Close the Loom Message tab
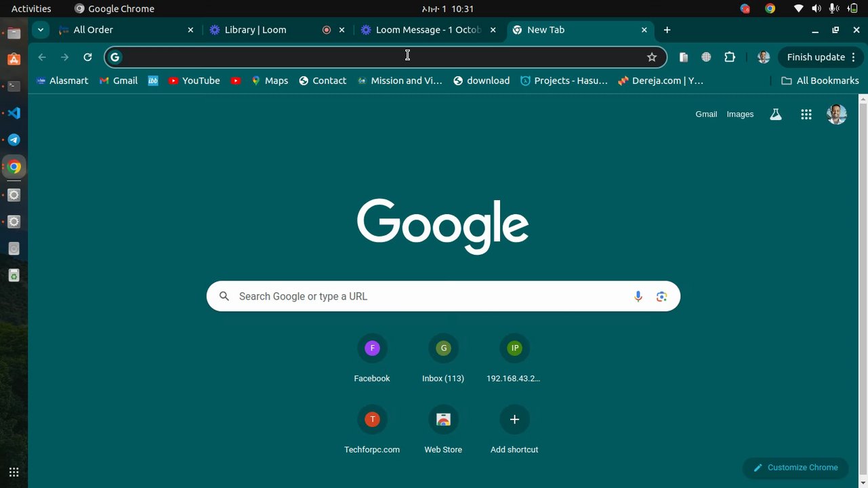This screenshot has width=868, height=488. (x=493, y=30)
